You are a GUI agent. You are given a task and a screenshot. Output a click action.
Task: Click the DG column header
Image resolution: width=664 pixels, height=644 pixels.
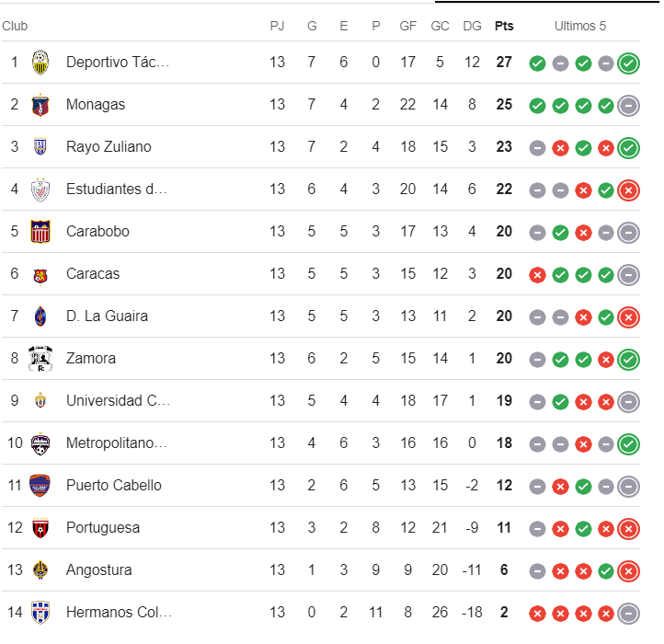(x=472, y=26)
